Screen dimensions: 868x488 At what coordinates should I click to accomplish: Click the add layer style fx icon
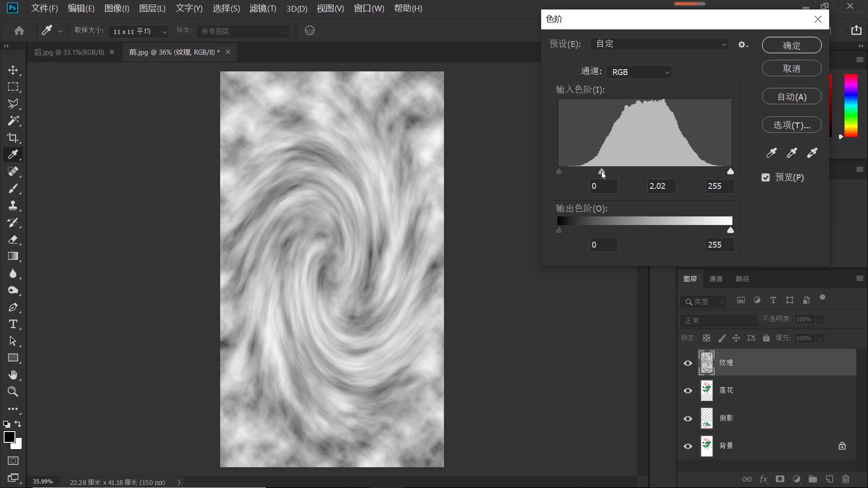click(764, 479)
